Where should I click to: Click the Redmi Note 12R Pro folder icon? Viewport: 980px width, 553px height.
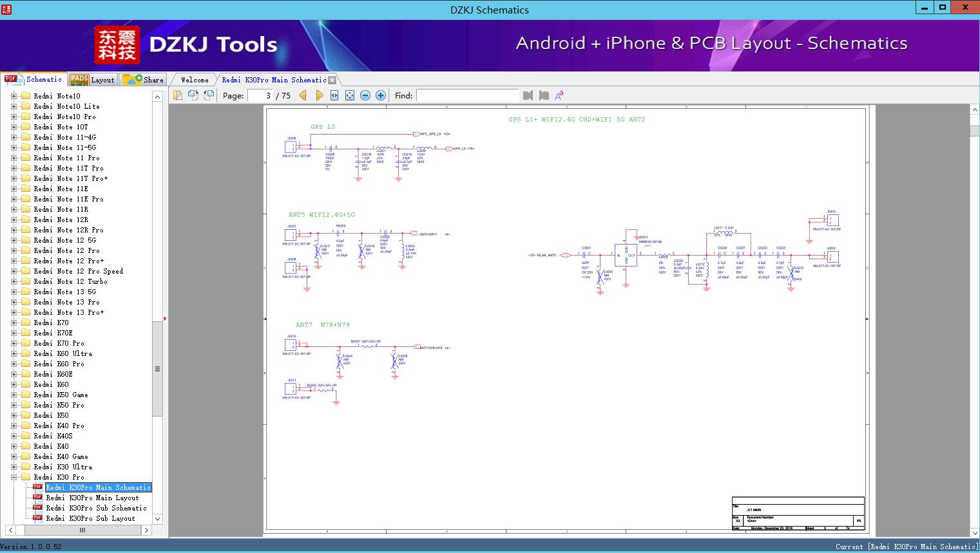tap(26, 230)
